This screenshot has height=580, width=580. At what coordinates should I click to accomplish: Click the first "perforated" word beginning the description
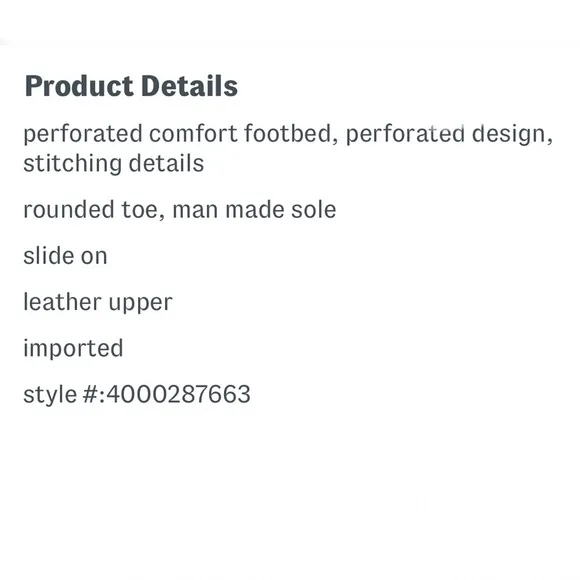click(x=83, y=135)
